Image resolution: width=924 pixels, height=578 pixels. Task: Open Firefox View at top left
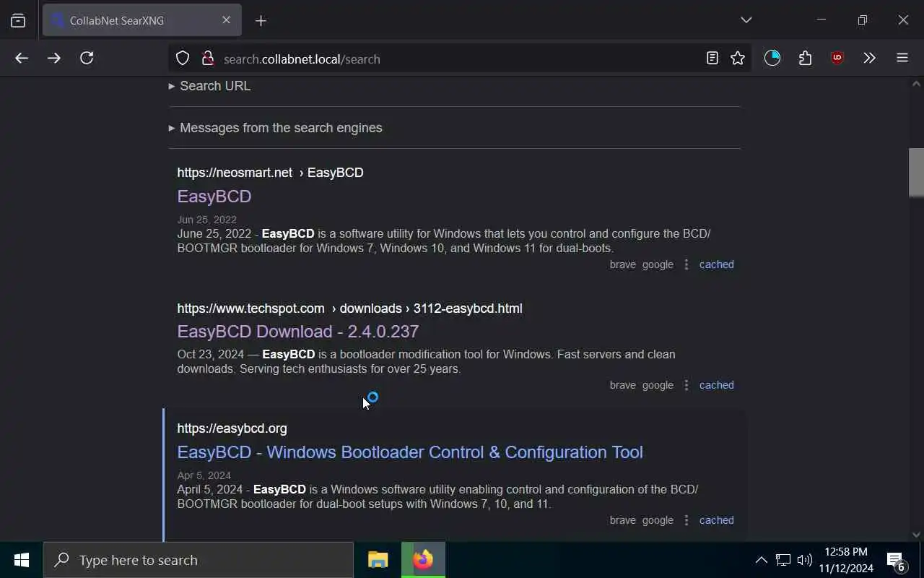(18, 21)
